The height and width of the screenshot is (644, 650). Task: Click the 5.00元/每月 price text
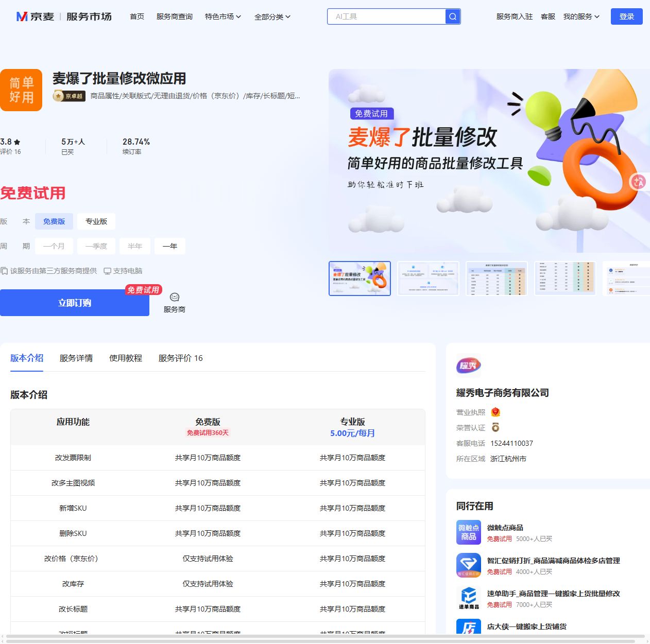[x=352, y=433]
